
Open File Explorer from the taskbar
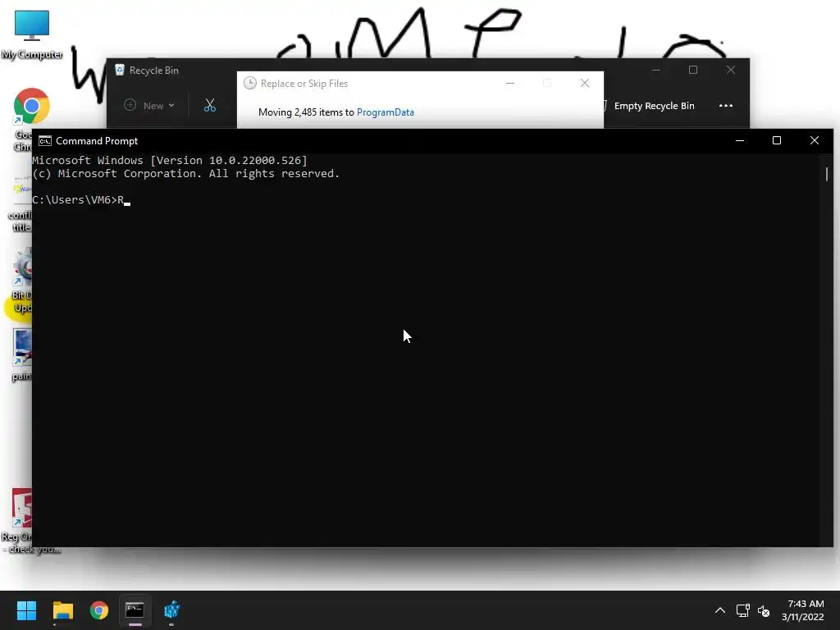coord(62,610)
